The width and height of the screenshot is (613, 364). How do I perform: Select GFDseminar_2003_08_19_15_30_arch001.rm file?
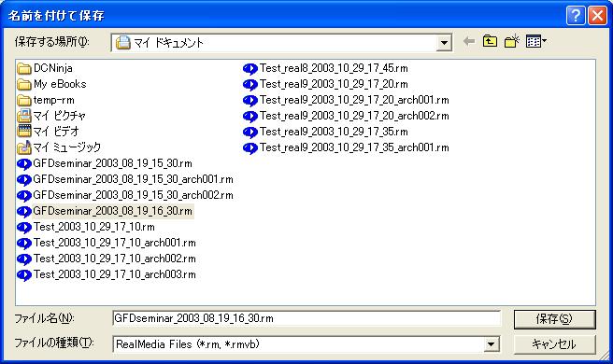click(x=125, y=179)
